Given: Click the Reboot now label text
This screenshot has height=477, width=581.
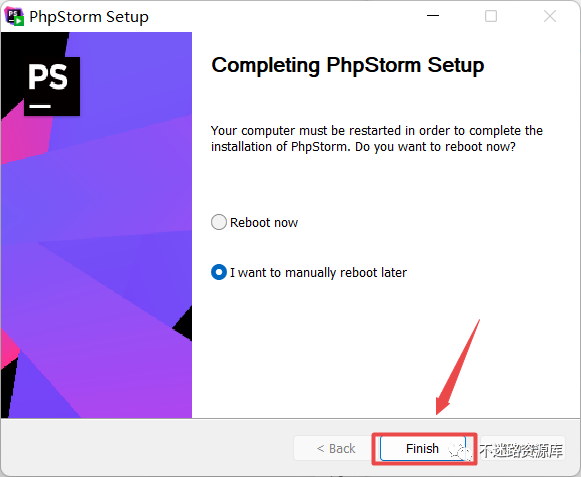Looking at the screenshot, I should pyautogui.click(x=264, y=222).
